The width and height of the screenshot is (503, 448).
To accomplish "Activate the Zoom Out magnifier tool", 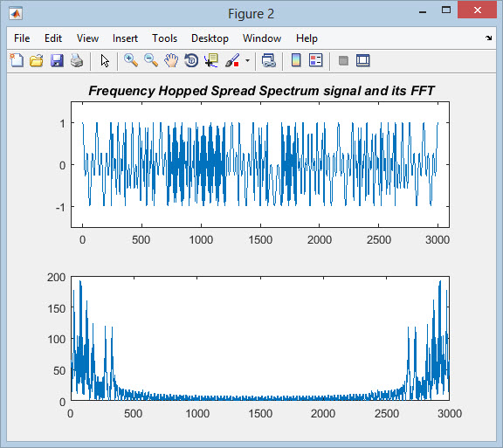I will click(151, 60).
